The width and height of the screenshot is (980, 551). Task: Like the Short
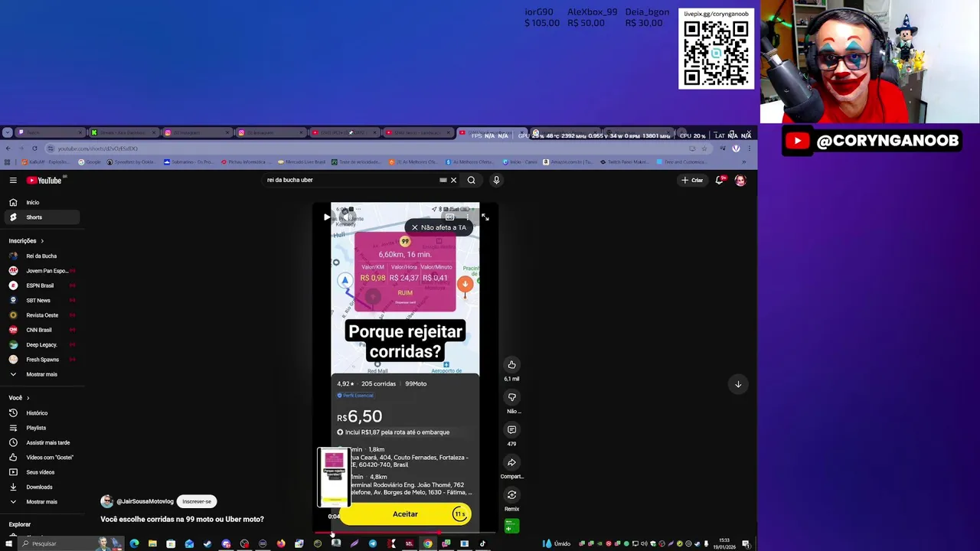511,365
